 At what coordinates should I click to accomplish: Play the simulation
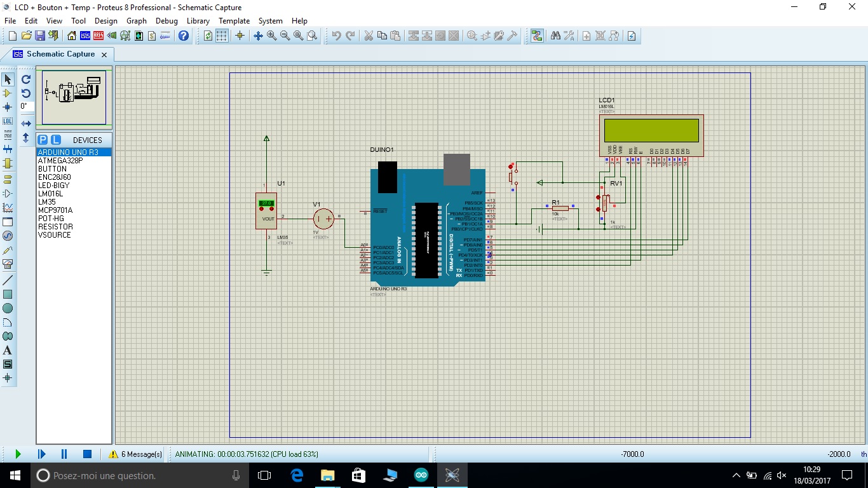click(18, 454)
